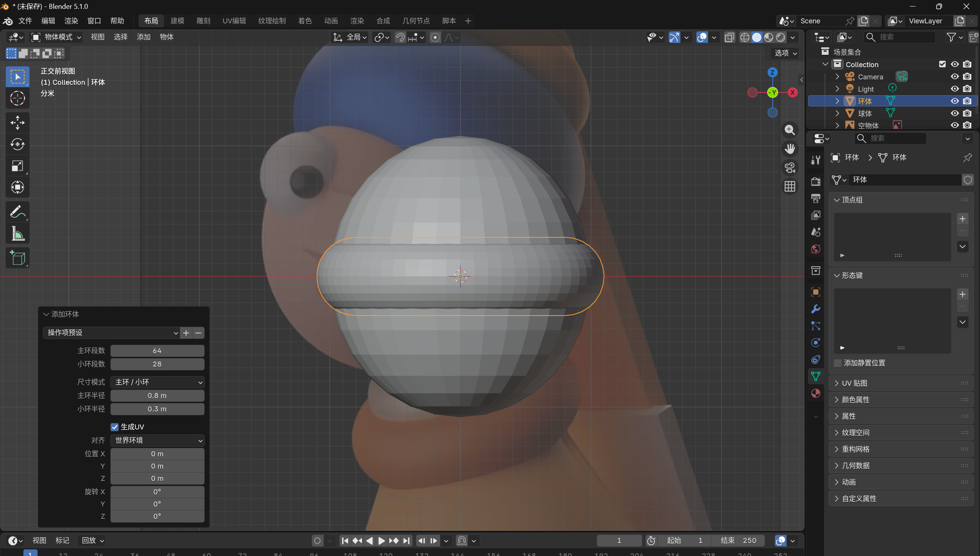The width and height of the screenshot is (980, 556).
Task: Open the 文件 menu
Action: click(25, 21)
